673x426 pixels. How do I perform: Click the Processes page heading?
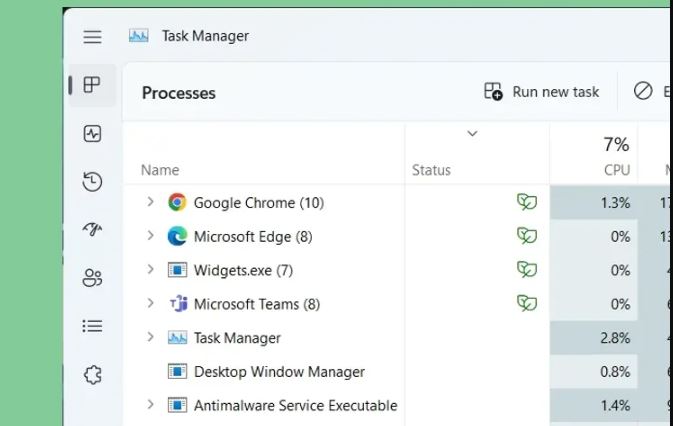179,93
